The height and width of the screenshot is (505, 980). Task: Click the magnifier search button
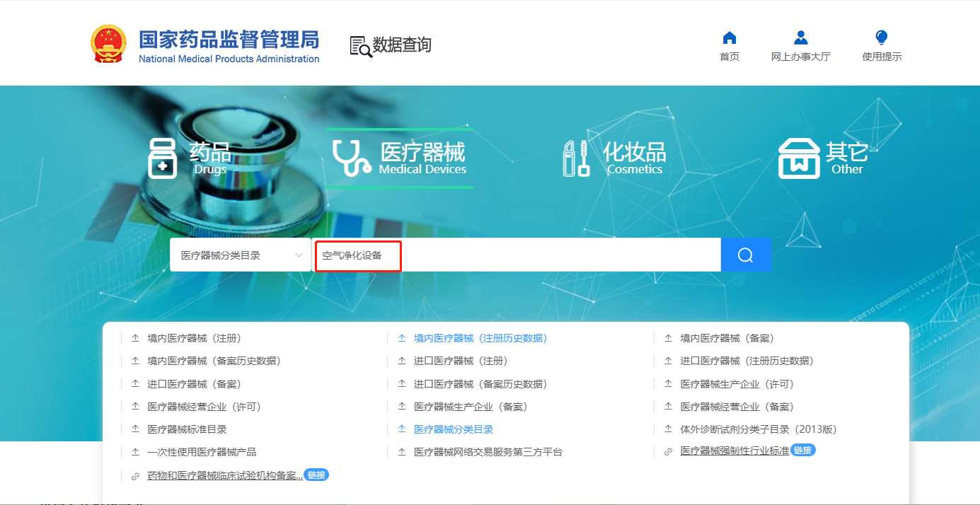pyautogui.click(x=745, y=255)
